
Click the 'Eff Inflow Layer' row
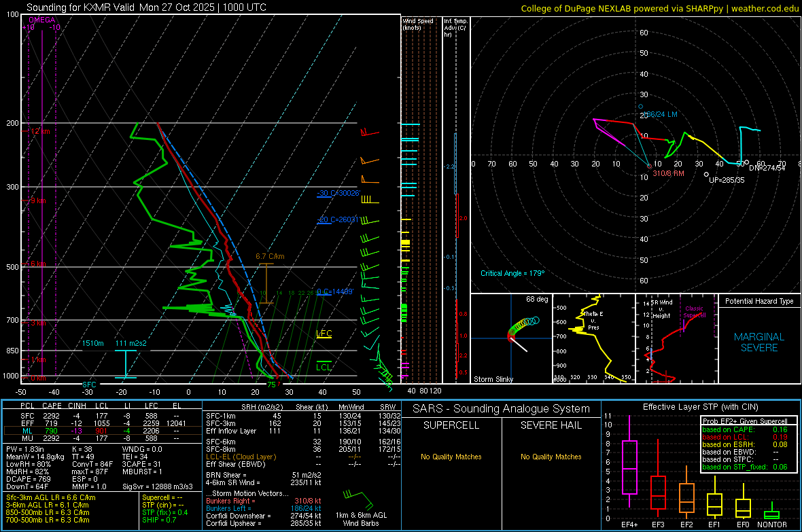[x=303, y=431]
